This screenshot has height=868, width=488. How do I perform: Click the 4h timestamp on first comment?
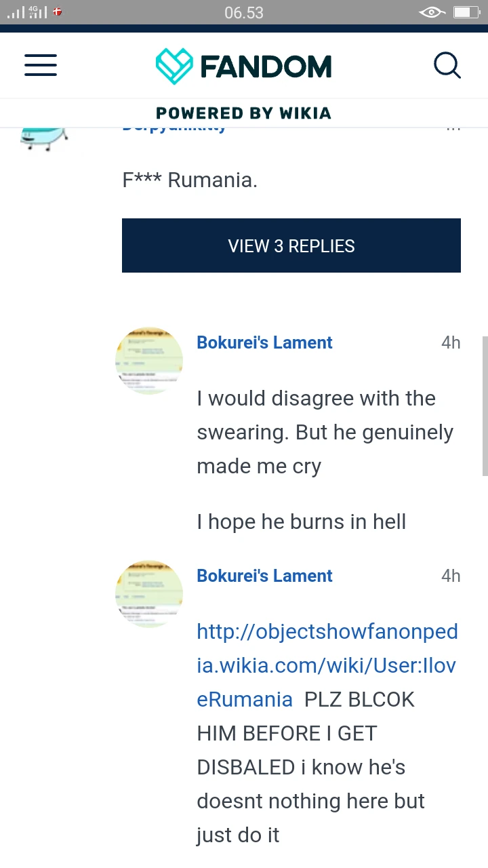coord(451,342)
